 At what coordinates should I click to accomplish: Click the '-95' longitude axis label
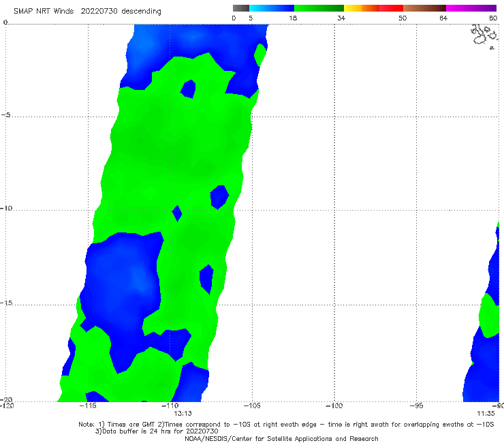coord(416,406)
